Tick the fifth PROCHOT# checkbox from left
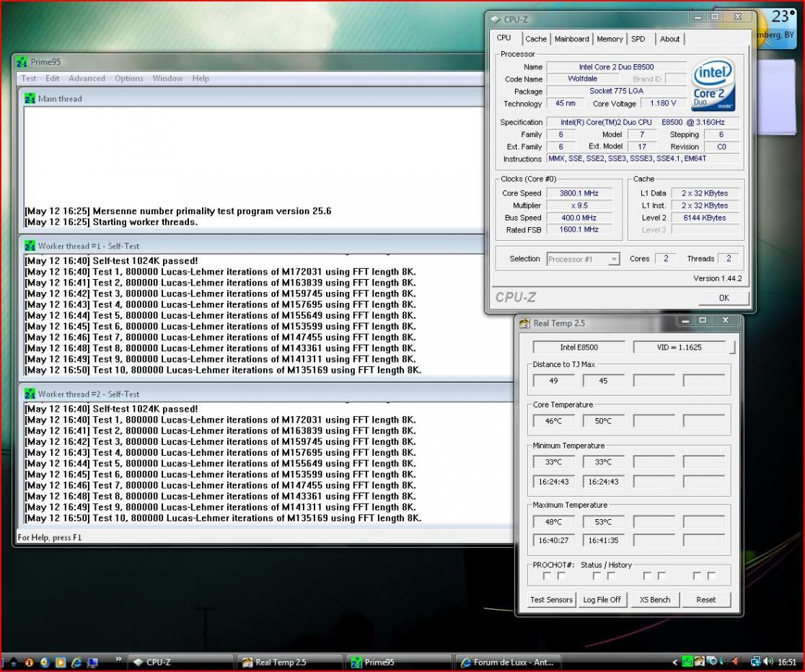 click(647, 576)
